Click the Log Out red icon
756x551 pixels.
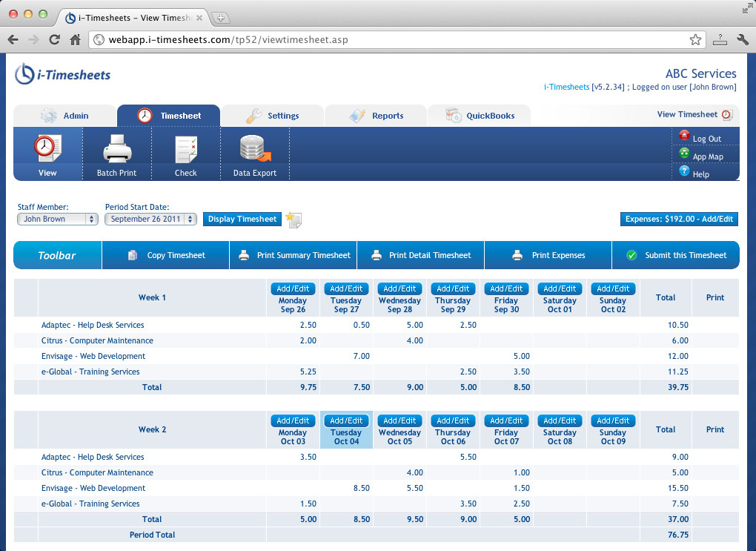pos(684,136)
